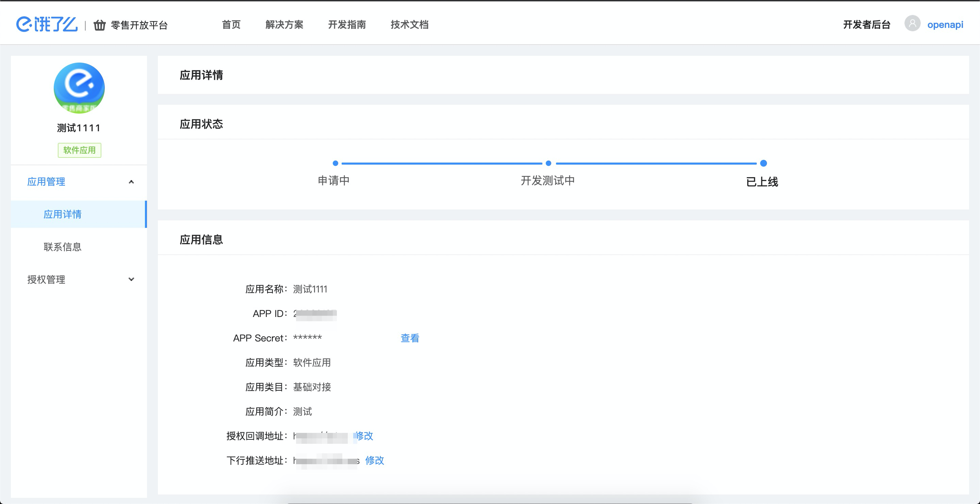Click 修改 next to 下行推送地址
This screenshot has width=980, height=504.
click(x=374, y=460)
